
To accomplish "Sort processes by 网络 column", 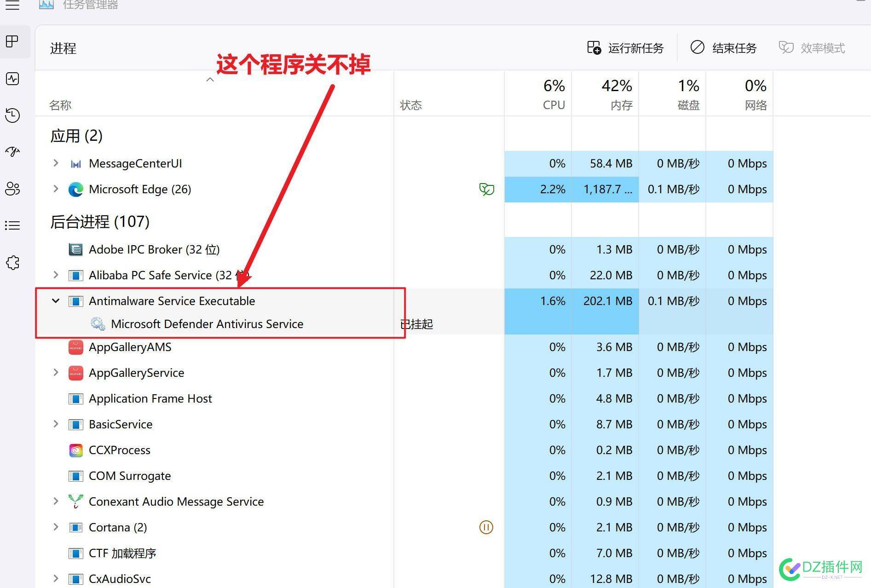I will (739, 94).
